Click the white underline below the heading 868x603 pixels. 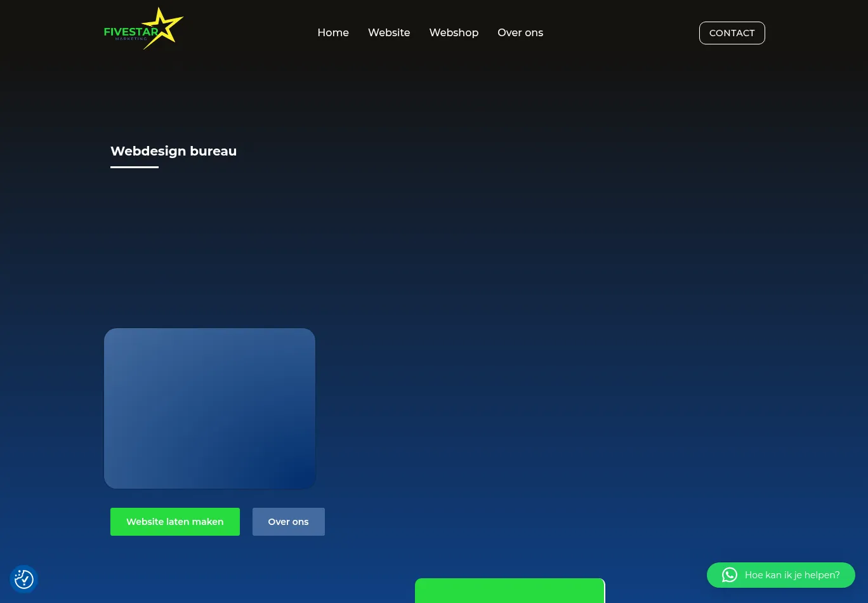tap(135, 167)
